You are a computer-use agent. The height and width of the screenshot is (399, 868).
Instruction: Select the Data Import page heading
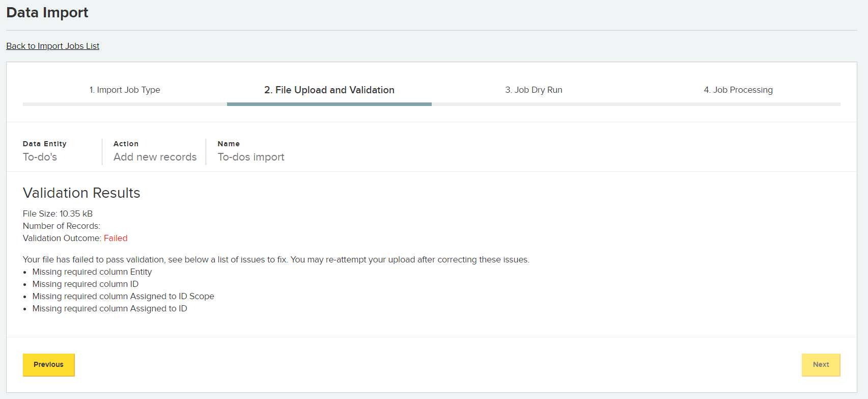pyautogui.click(x=47, y=12)
